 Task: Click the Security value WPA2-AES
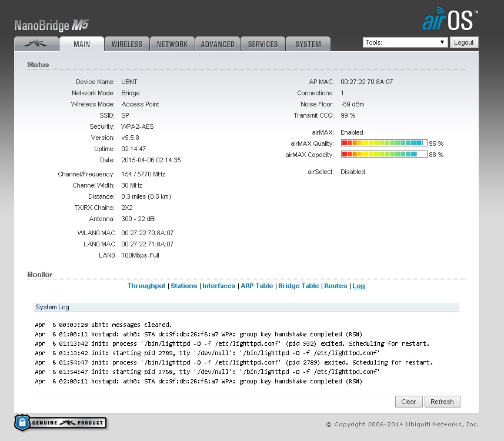coord(137,126)
